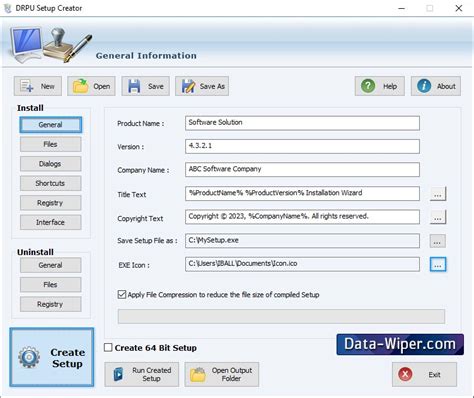Select Install General section
This screenshot has height=398, width=474.
pos(50,125)
